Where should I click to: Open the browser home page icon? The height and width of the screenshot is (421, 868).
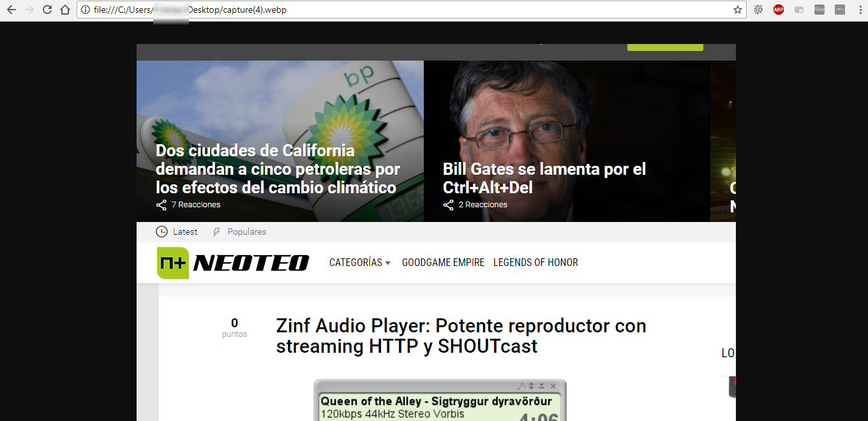[x=64, y=10]
